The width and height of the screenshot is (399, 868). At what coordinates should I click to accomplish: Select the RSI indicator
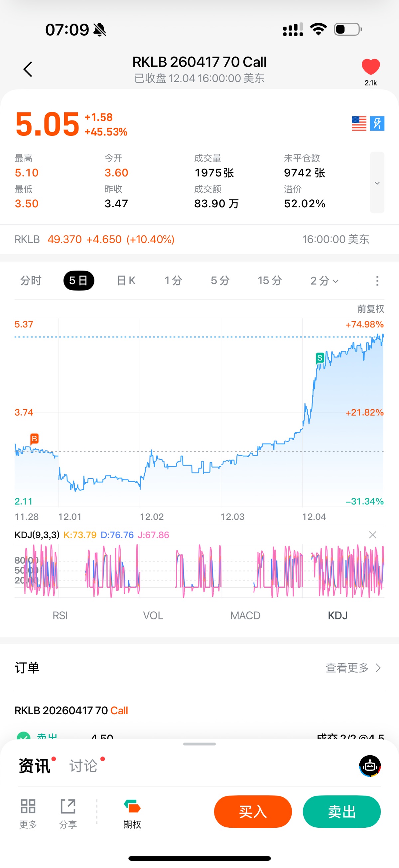60,616
